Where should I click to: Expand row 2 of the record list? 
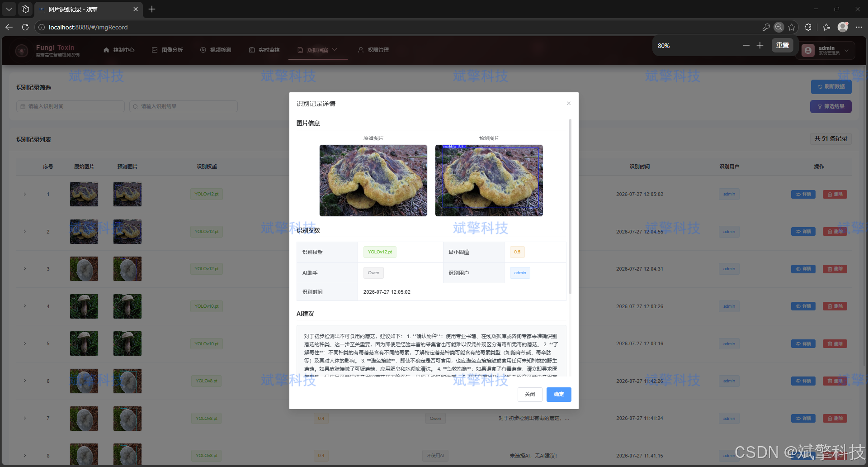click(x=25, y=231)
